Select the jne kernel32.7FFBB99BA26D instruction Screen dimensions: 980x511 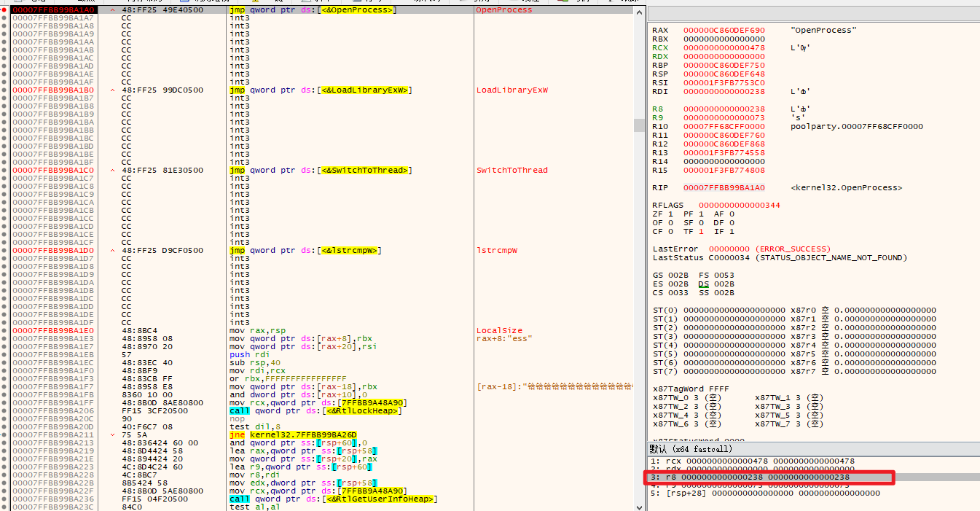click(294, 435)
